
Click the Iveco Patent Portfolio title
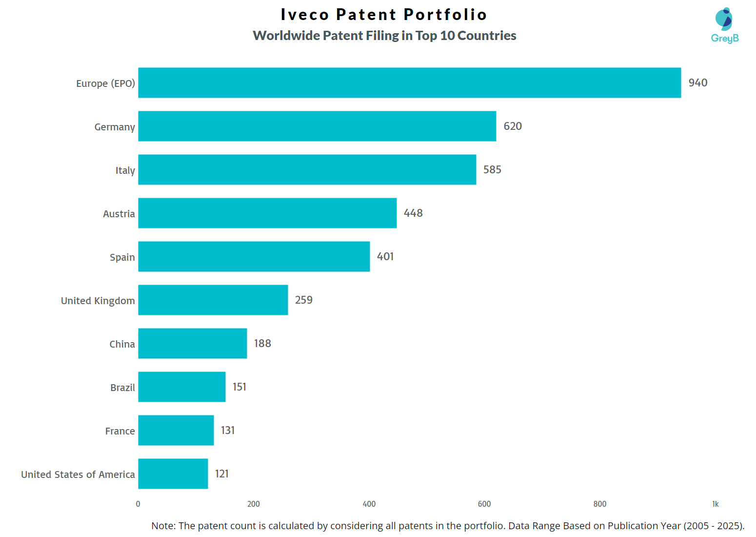(384, 15)
